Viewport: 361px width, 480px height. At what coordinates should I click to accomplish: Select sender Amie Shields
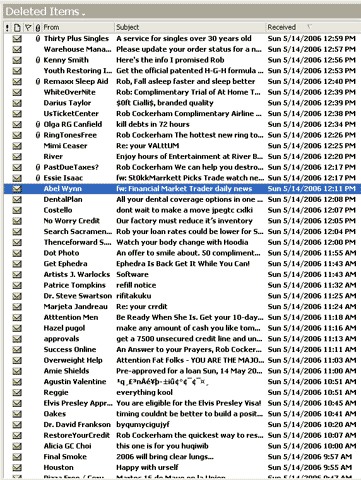[x=66, y=371]
